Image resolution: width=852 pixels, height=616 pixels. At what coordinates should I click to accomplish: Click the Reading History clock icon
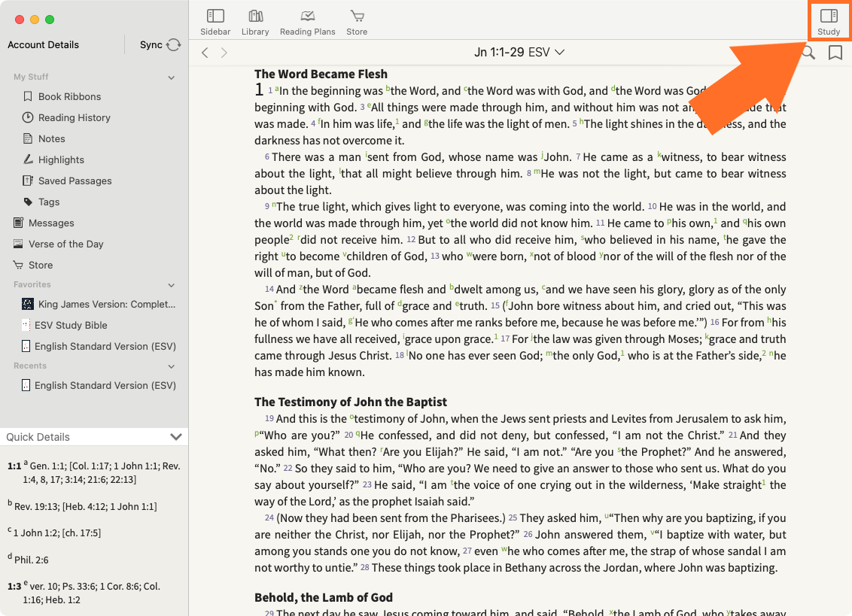28,117
